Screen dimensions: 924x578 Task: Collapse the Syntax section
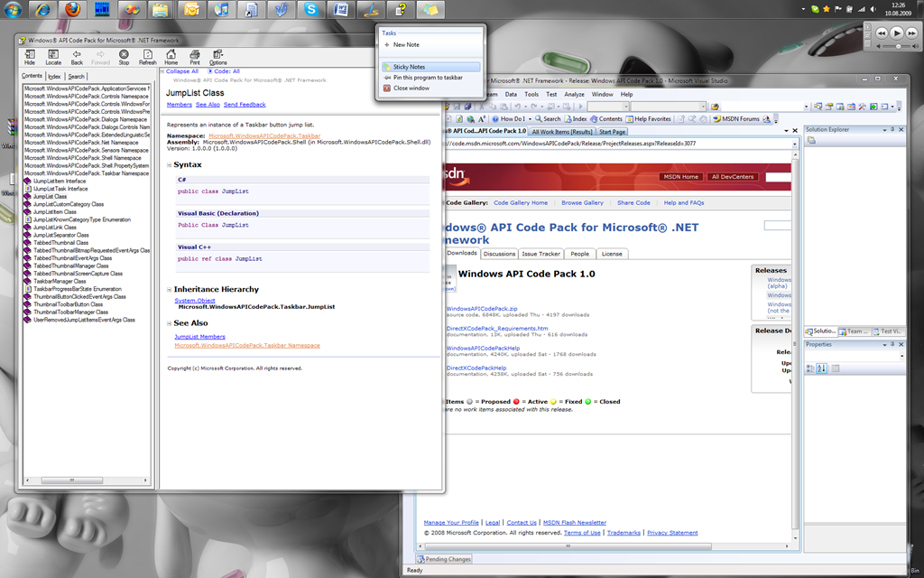click(169, 165)
